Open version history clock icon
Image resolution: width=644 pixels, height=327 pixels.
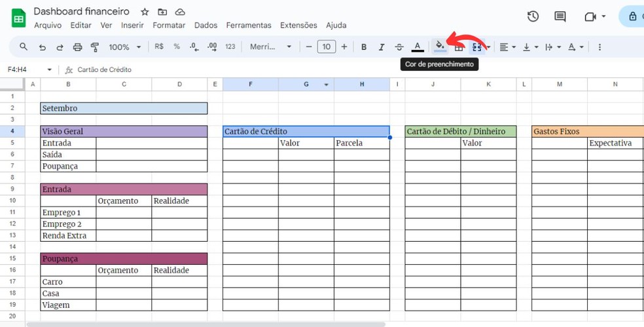533,16
